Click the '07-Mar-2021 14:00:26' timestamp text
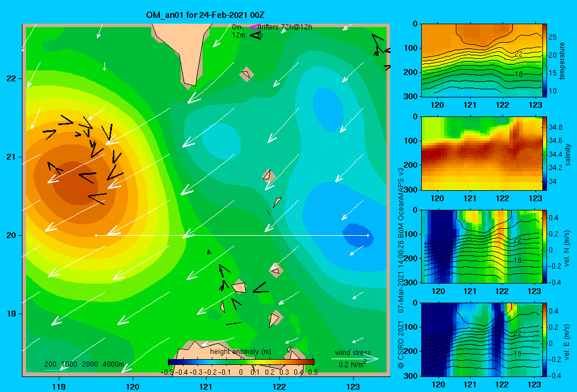The width and height of the screenshot is (577, 392). point(401,275)
